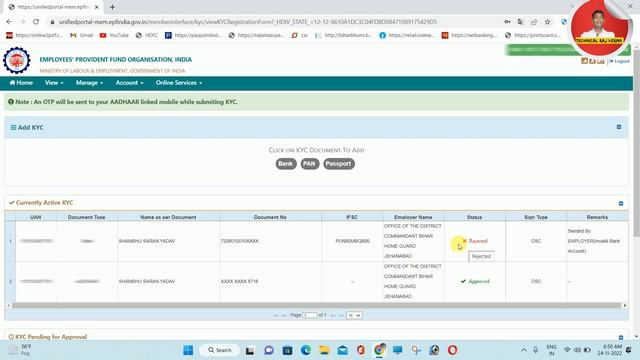This screenshot has width=640, height=360.
Task: Click the PAN KYC document button
Action: (309, 164)
